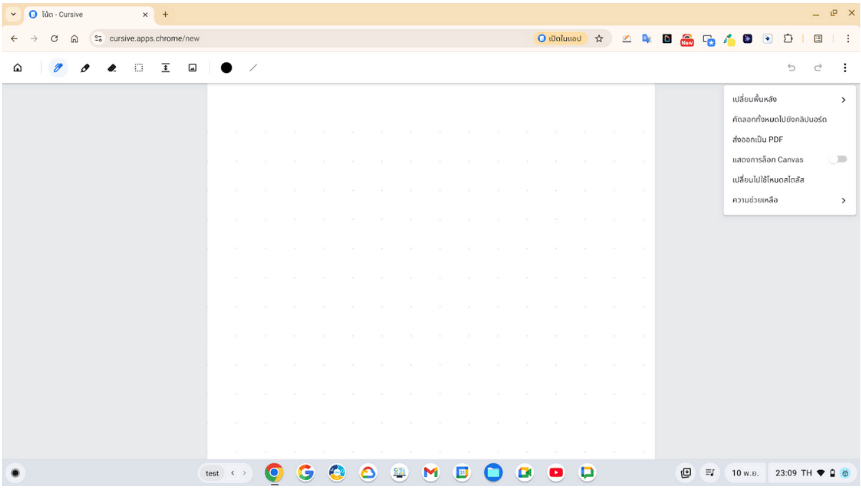Choose ส่งออกเป็น PDF menu item
This screenshot has width=861, height=490.
(758, 140)
